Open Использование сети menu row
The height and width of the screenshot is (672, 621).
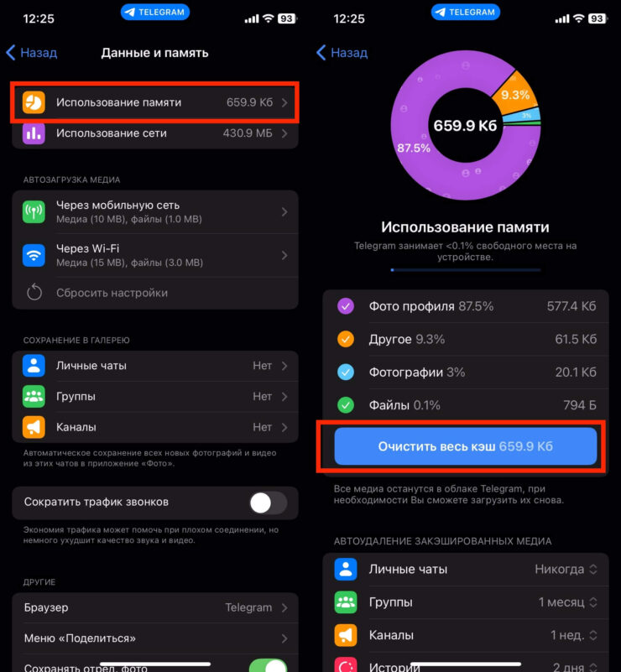click(155, 133)
